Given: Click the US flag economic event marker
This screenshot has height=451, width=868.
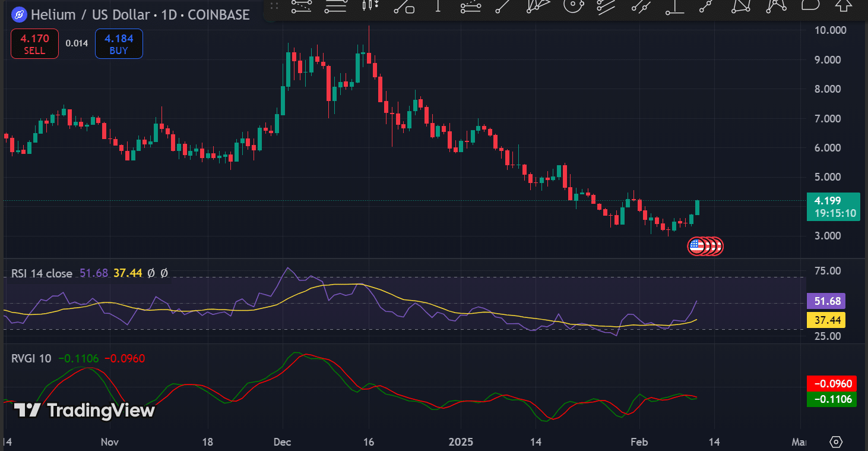Looking at the screenshot, I should pos(696,246).
